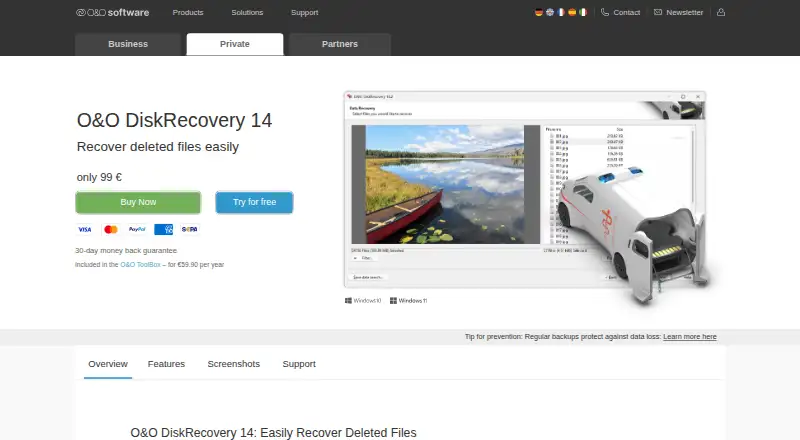Viewport: 800px width, 440px height.
Task: Open the Solutions menu
Action: [247, 12]
